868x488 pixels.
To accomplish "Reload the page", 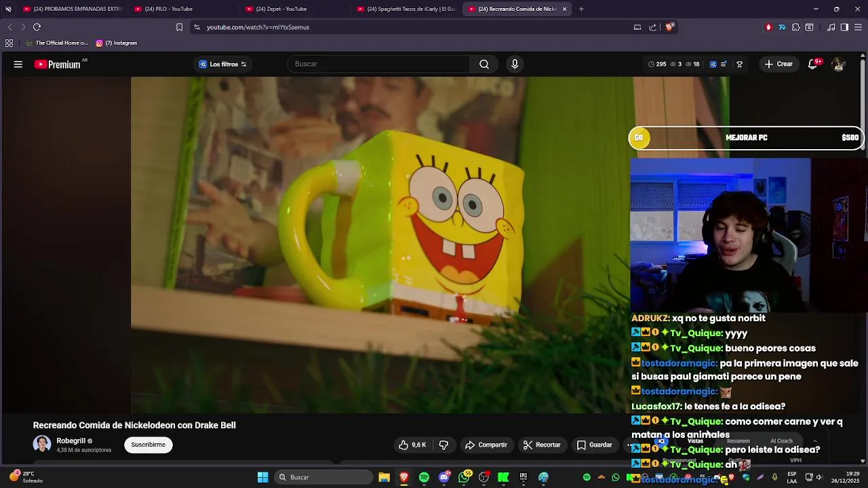I will (x=37, y=27).
